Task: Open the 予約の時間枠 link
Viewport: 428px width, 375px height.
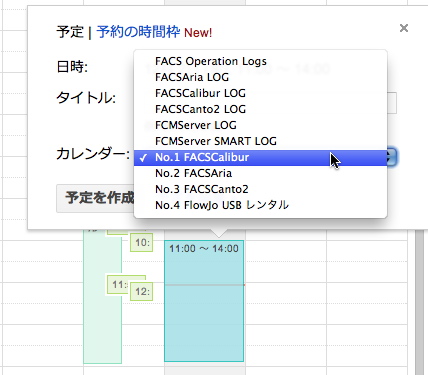Action: point(138,32)
